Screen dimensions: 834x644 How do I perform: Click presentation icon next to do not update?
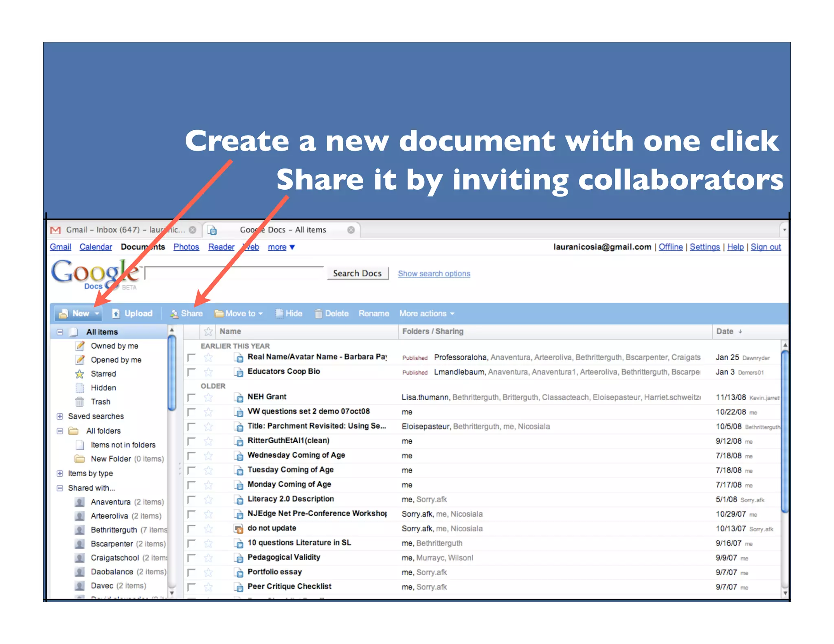[x=239, y=529]
